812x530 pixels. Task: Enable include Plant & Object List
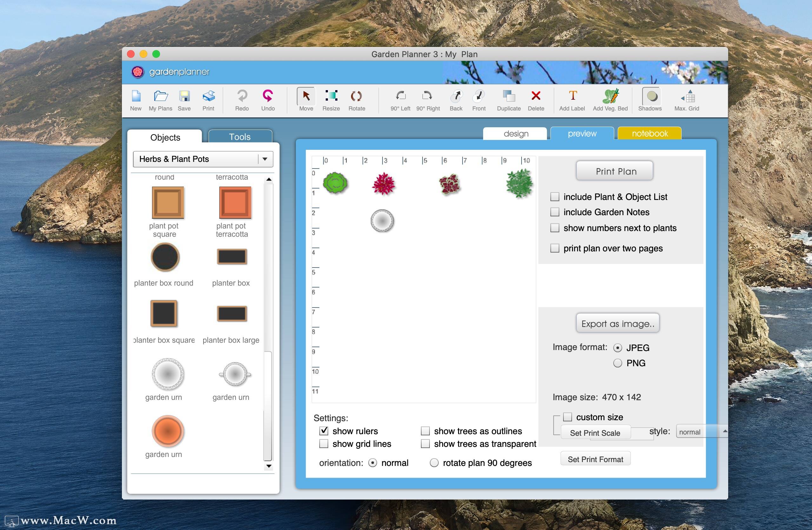pyautogui.click(x=555, y=197)
